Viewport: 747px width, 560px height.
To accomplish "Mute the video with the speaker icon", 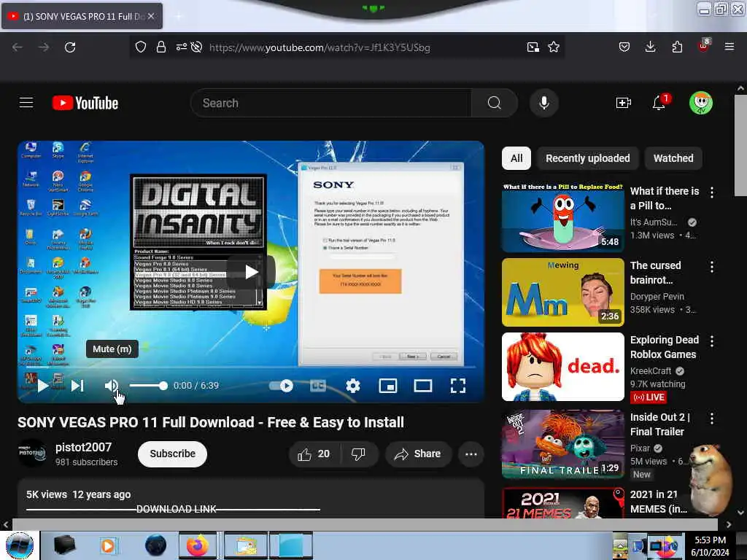I will [x=112, y=386].
